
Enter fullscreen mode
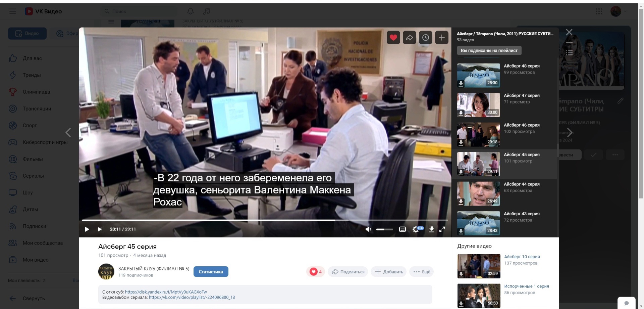click(442, 229)
